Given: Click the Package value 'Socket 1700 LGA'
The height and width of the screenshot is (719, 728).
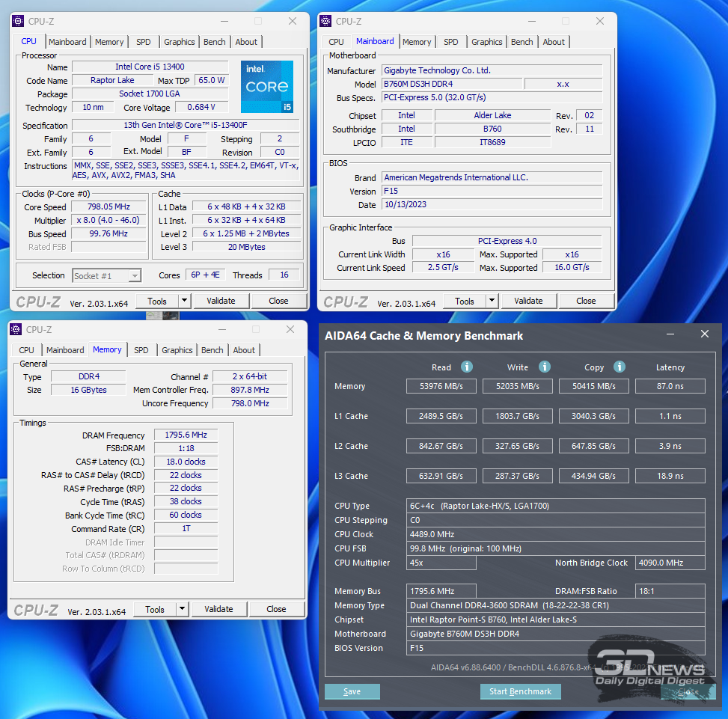Looking at the screenshot, I should (150, 94).
